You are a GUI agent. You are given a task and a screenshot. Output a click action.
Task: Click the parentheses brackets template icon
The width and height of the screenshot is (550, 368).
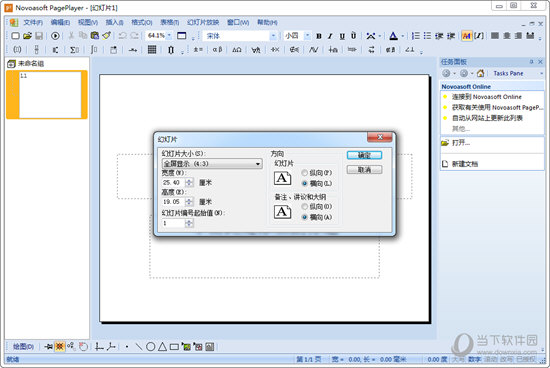tap(17, 50)
